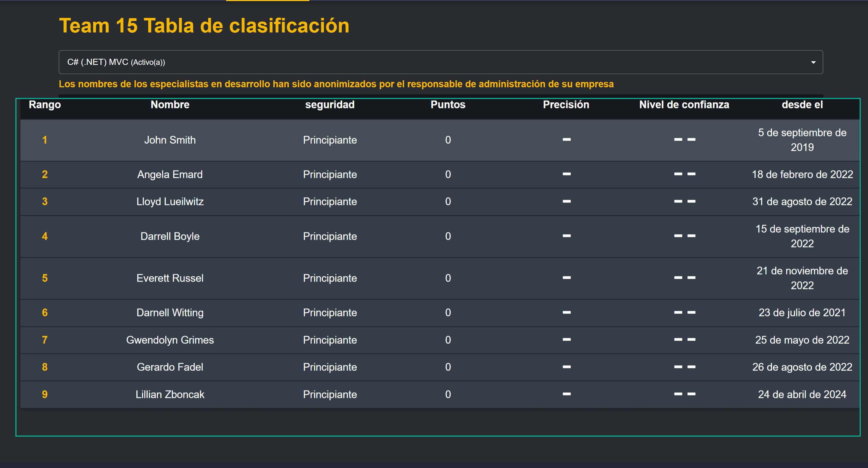868x468 pixels.
Task: Click the seguridad column header
Action: pos(329,105)
